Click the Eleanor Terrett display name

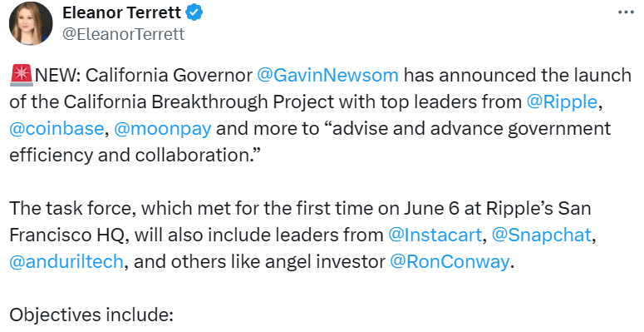121,12
